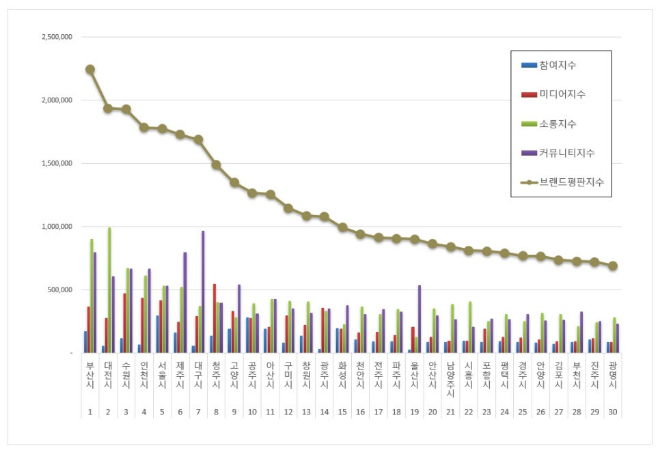Click the tall purple bar for 대구시

tap(203, 292)
